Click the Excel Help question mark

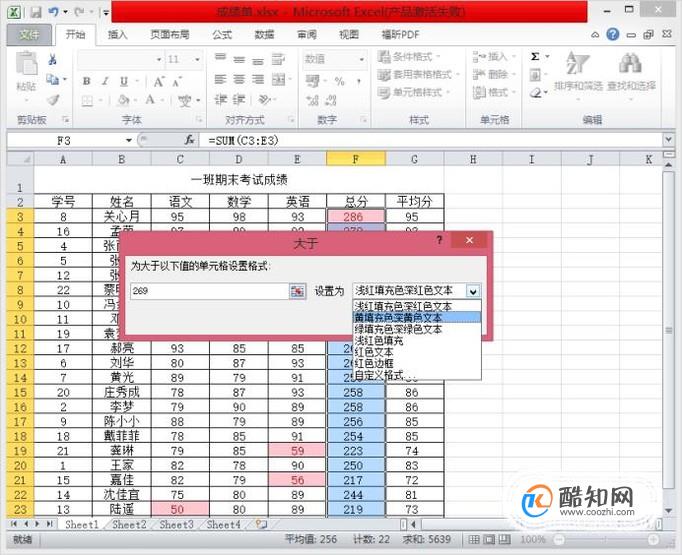point(612,34)
